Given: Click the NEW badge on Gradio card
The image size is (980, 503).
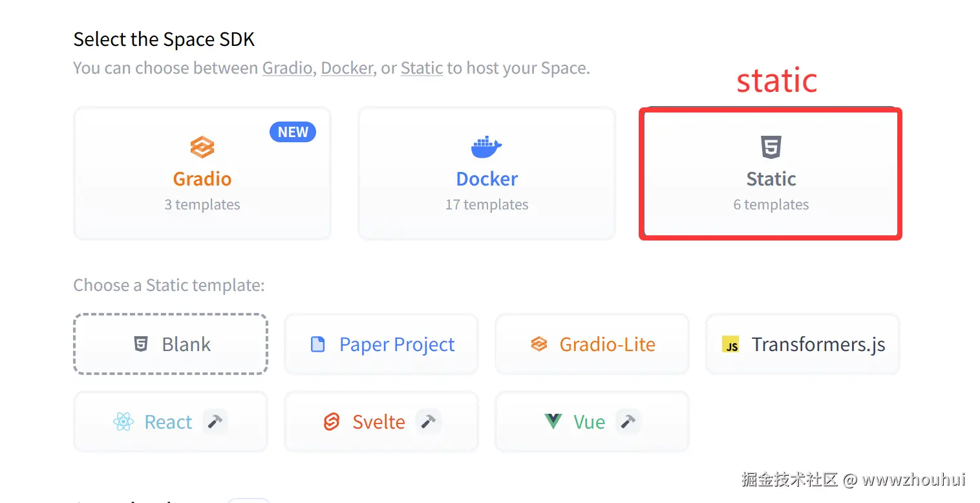Looking at the screenshot, I should coord(293,132).
